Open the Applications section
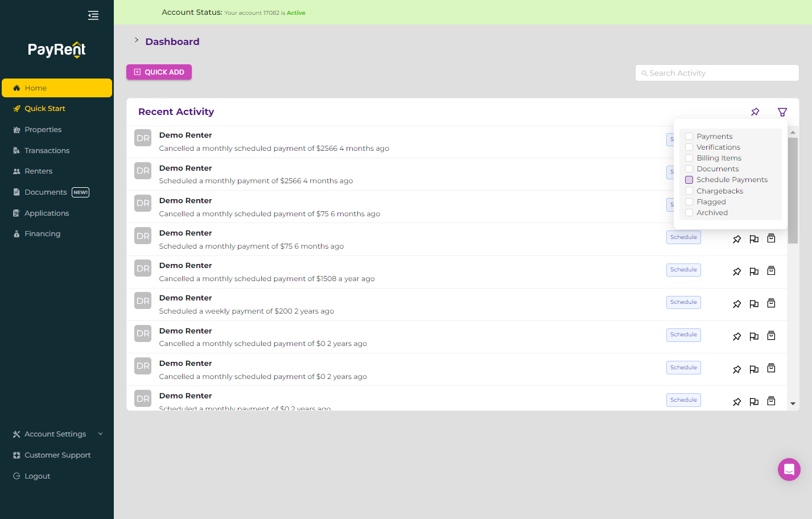This screenshot has height=519, width=812. [57, 213]
